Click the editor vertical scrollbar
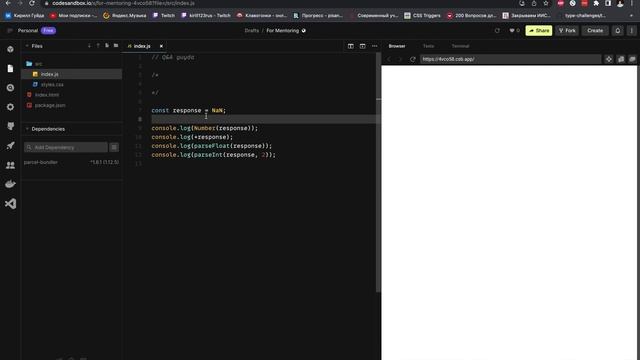This screenshot has height=360, width=640. point(378,171)
